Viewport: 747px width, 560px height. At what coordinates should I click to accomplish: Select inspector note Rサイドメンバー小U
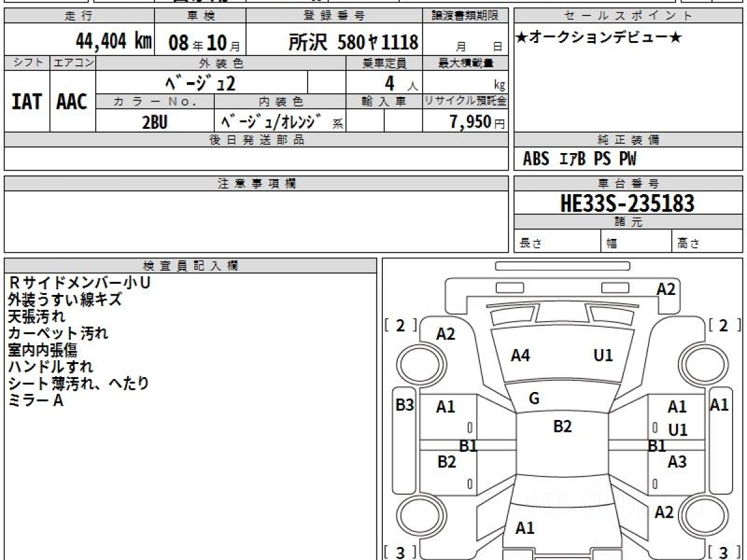point(80,282)
